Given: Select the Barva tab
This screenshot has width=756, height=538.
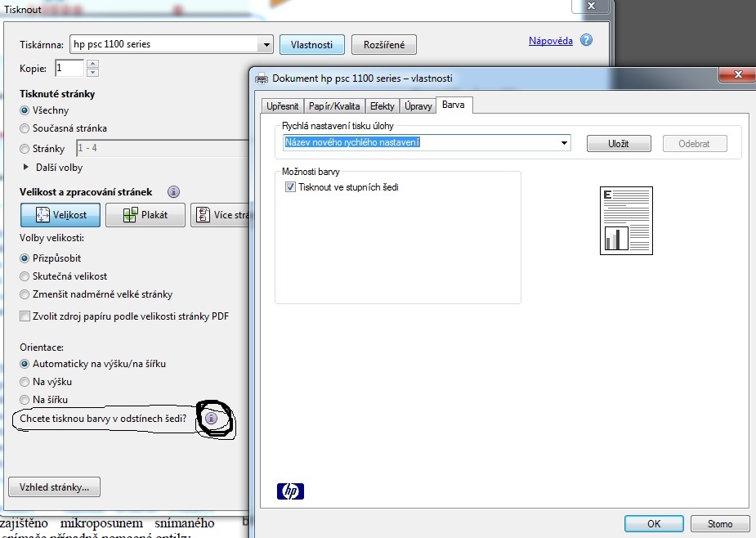Looking at the screenshot, I should click(454, 105).
